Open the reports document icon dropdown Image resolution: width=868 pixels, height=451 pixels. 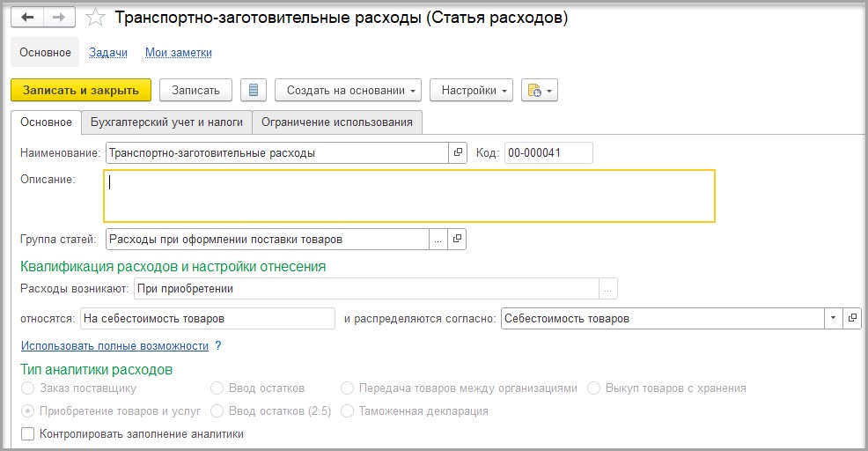pyautogui.click(x=540, y=91)
